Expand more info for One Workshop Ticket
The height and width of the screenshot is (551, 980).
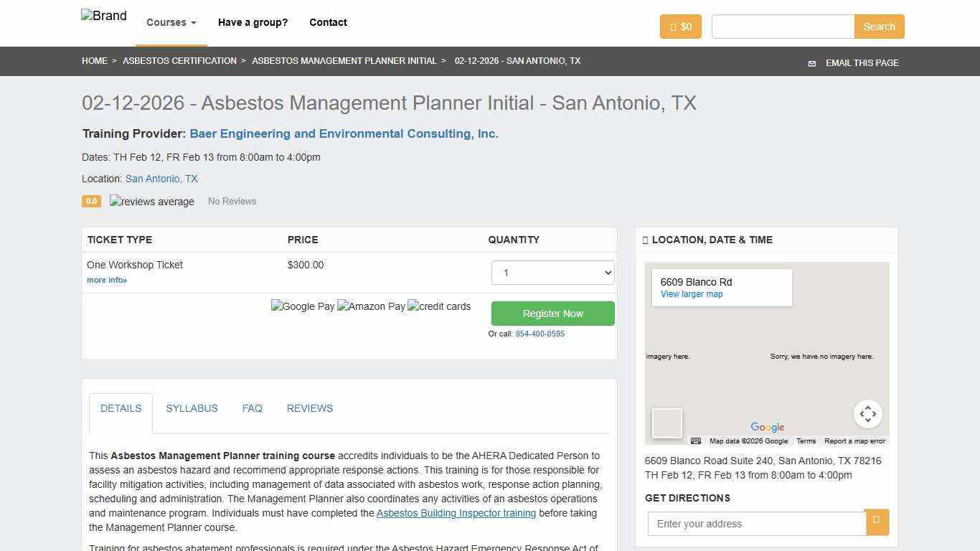click(106, 280)
